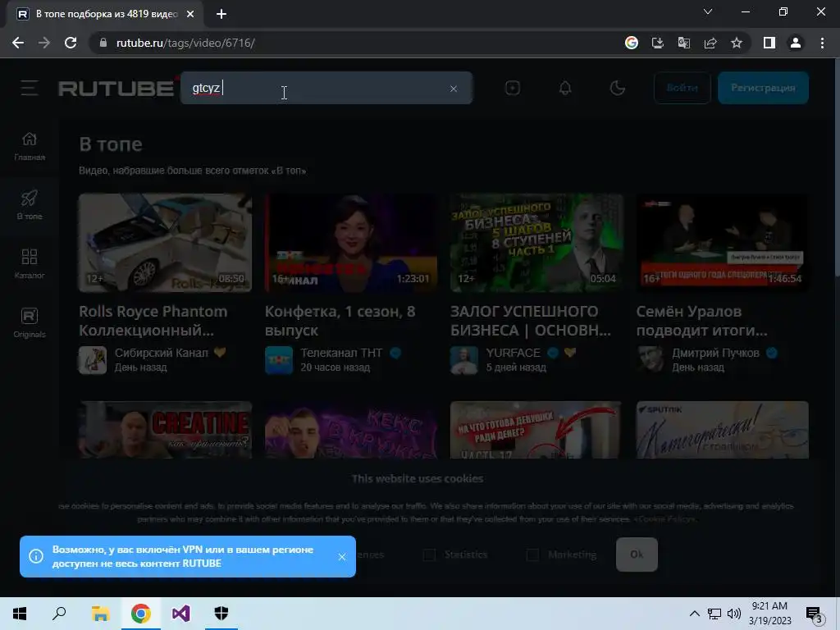Click Ok on the cookie dialog
Image resolution: width=840 pixels, height=630 pixels.
point(637,555)
